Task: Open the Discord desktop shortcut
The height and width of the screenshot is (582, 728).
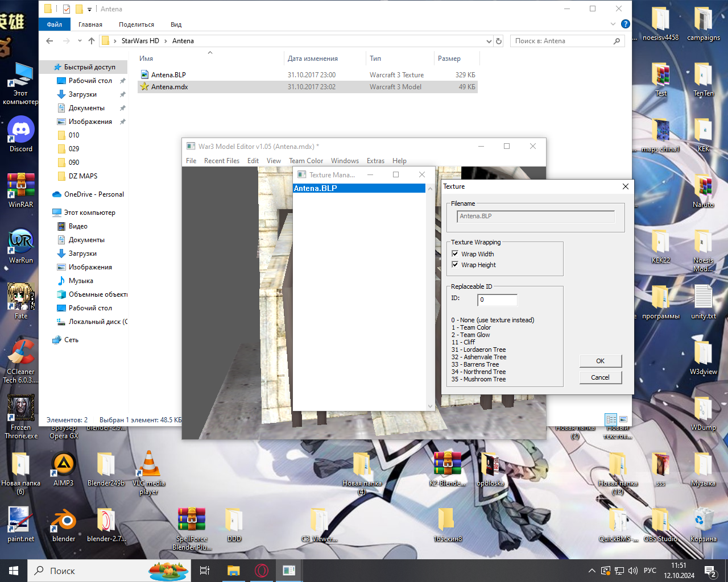Action: pos(21,134)
